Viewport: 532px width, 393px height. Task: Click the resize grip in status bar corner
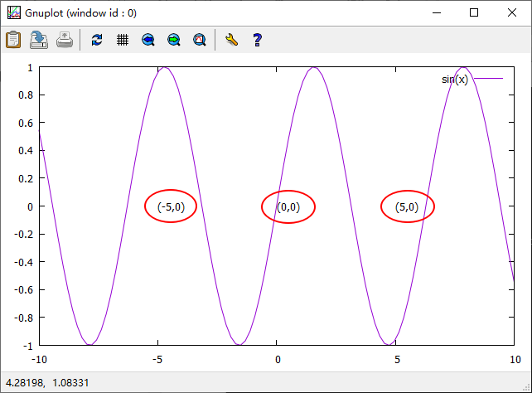pyautogui.click(x=526, y=387)
